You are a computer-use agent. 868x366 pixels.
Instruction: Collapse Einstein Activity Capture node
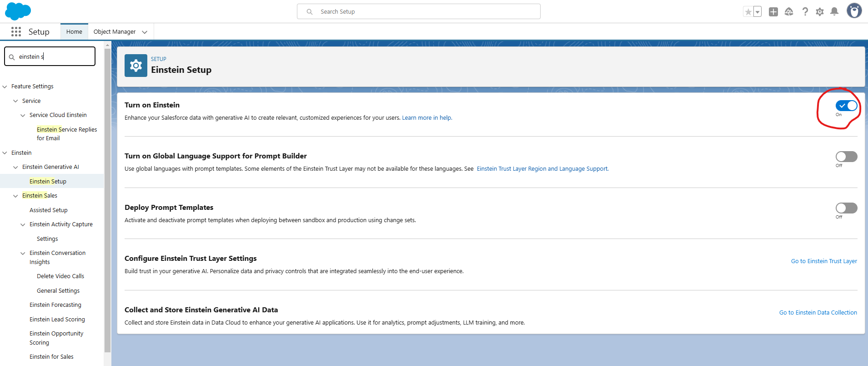coord(23,224)
